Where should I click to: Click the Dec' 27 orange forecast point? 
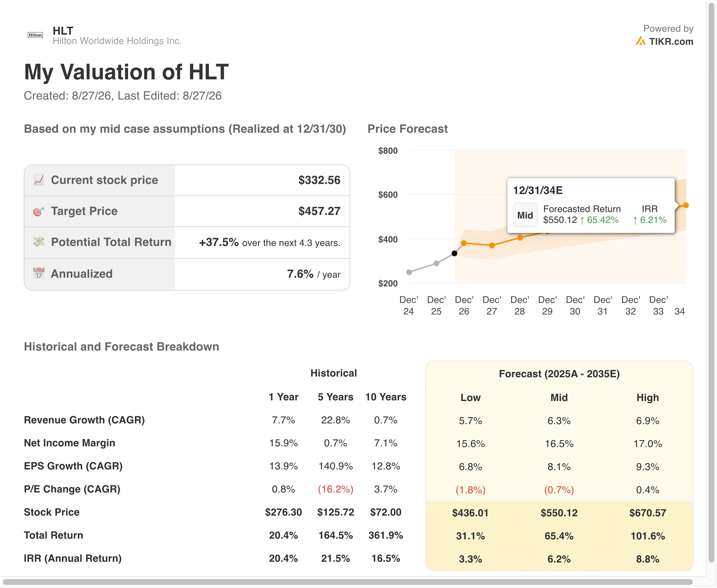492,245
